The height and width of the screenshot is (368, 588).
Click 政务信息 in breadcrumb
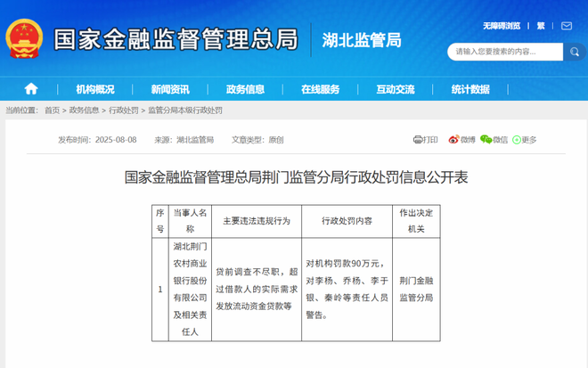[84, 110]
